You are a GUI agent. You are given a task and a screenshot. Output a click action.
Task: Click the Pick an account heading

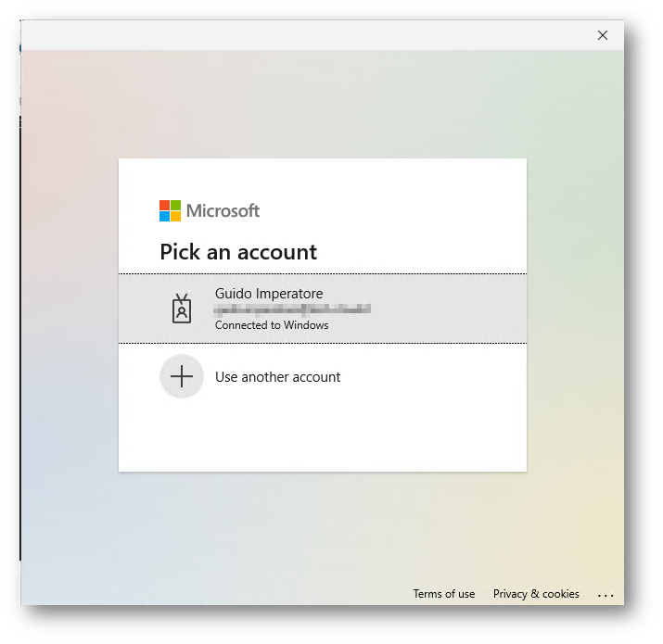click(238, 252)
